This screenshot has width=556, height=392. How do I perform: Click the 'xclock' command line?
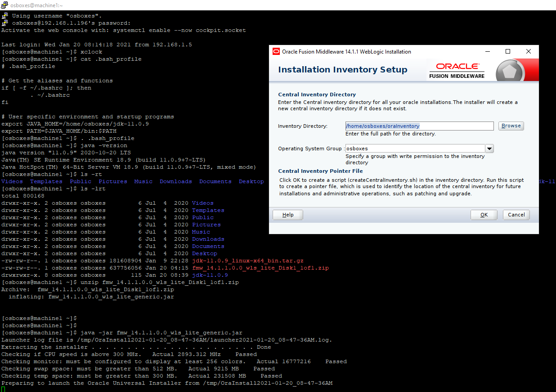click(52, 52)
